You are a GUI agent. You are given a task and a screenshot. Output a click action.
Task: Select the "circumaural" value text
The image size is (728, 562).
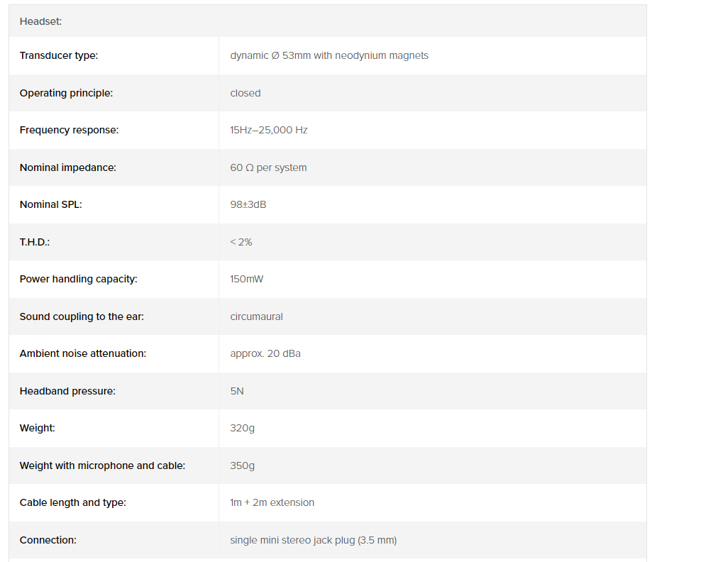[x=256, y=316]
